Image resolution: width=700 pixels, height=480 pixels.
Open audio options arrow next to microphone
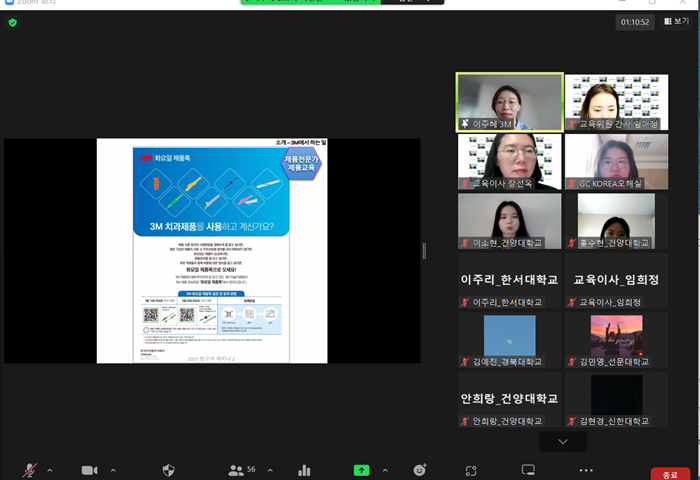pyautogui.click(x=50, y=470)
